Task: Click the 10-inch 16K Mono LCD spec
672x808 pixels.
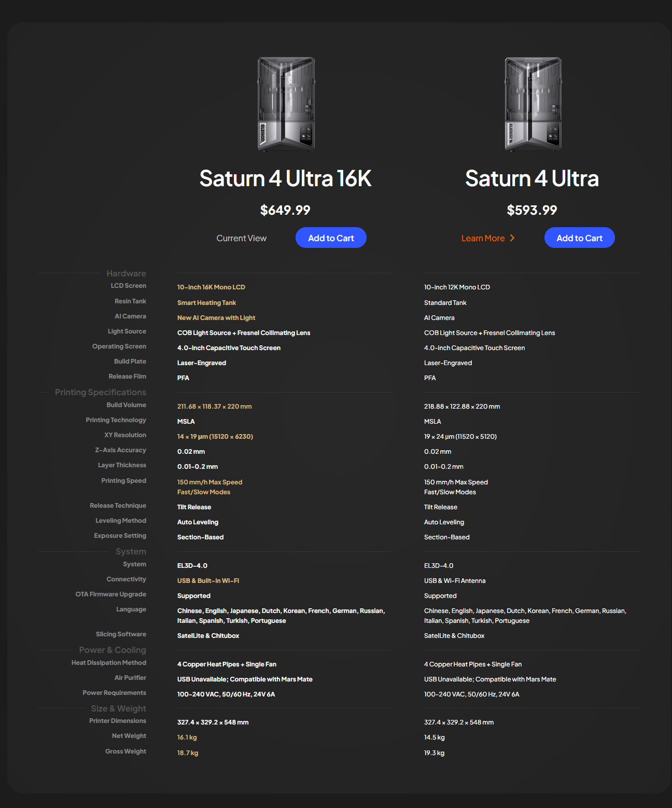Action: pos(211,287)
